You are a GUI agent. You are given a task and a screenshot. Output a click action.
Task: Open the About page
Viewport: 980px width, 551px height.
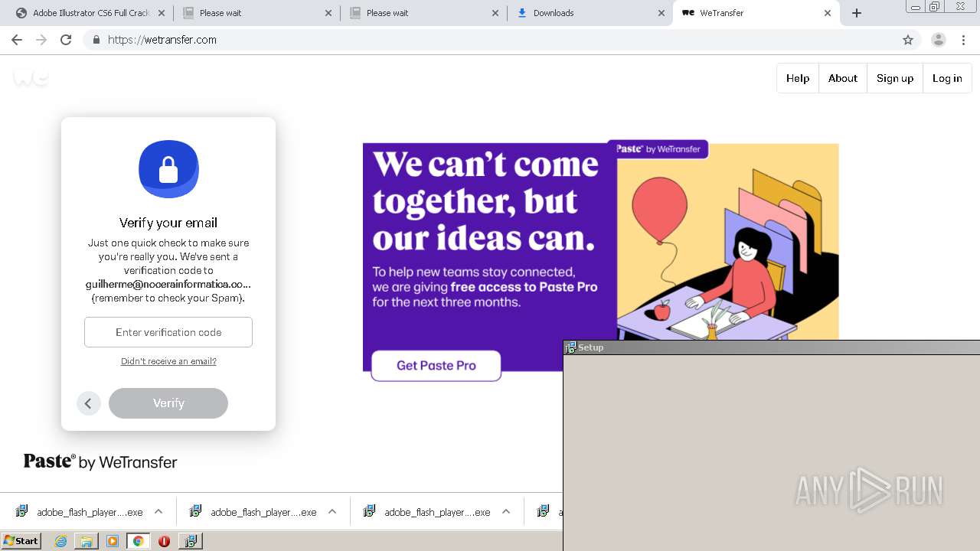[x=843, y=78]
